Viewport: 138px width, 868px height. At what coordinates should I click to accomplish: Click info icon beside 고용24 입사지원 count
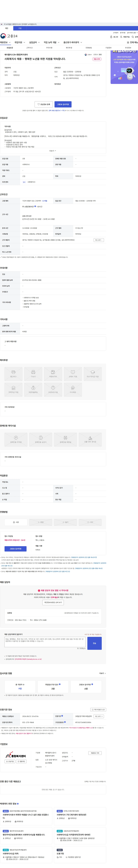pyautogui.click(x=92, y=684)
